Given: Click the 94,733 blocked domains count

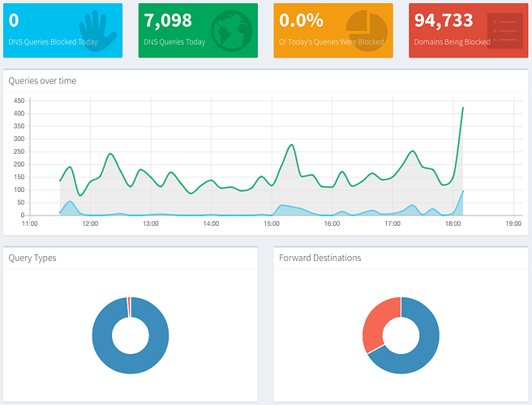Looking at the screenshot, I should coord(443,20).
